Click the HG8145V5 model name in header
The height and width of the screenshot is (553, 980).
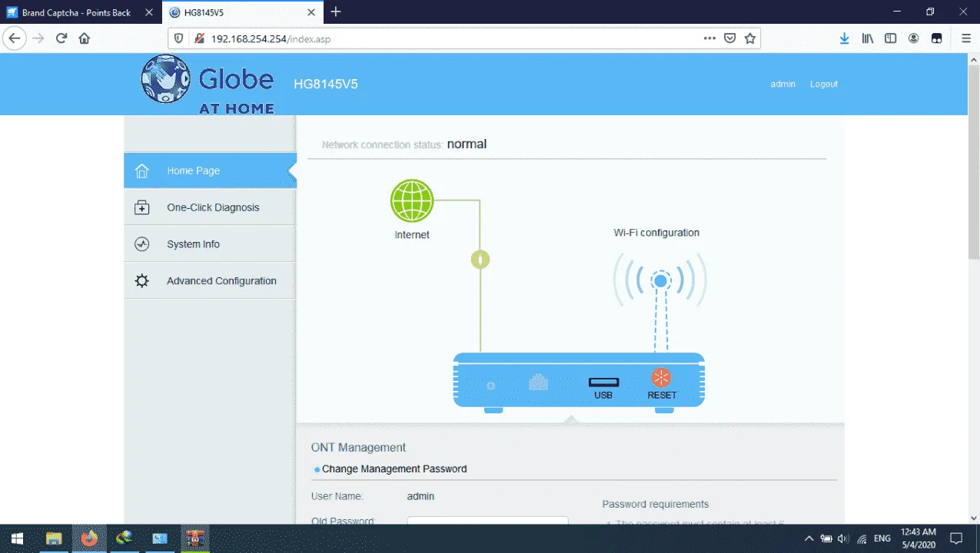326,84
